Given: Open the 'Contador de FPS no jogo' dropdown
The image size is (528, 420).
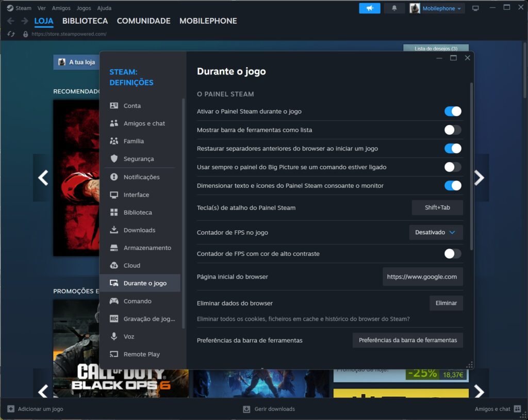Looking at the screenshot, I should 436,232.
